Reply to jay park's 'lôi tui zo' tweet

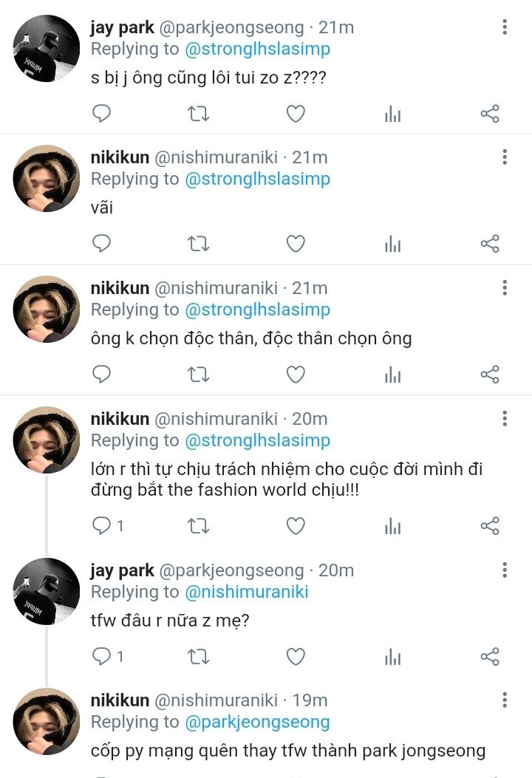click(101, 113)
